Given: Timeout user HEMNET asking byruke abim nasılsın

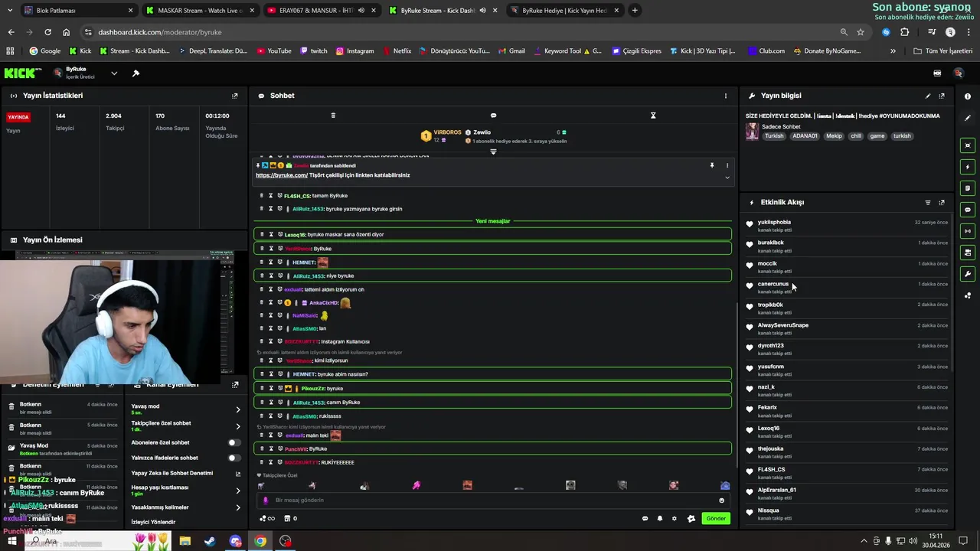Looking at the screenshot, I should (271, 374).
